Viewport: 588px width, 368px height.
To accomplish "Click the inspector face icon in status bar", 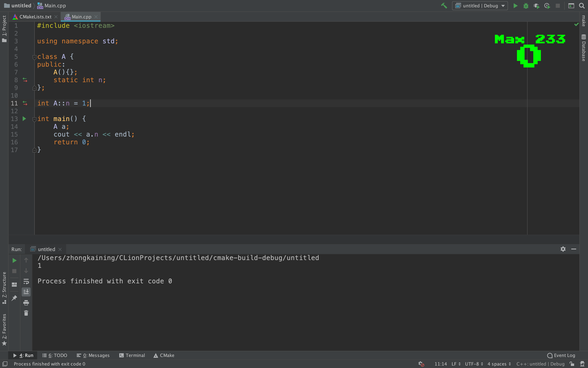I will click(x=582, y=364).
